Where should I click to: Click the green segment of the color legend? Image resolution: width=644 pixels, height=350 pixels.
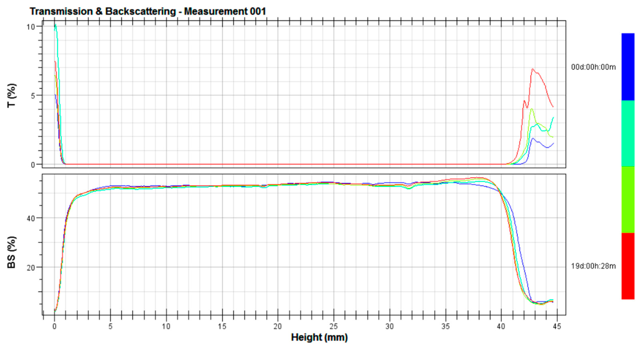628,200
